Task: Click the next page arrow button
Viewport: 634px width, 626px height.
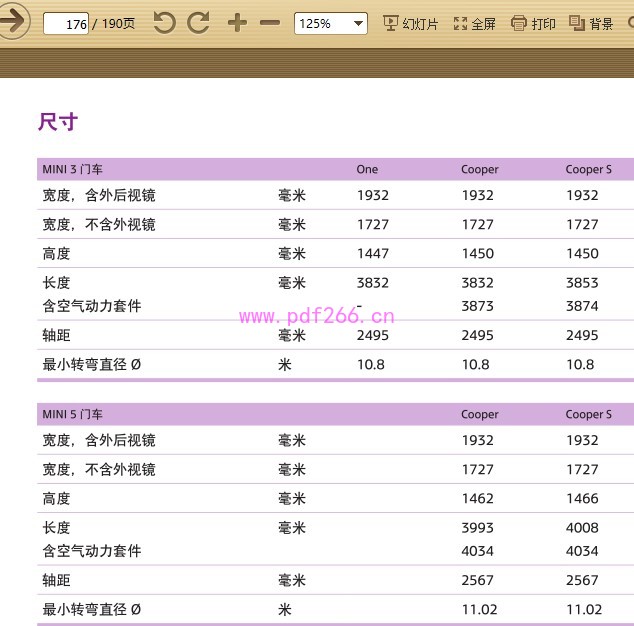Action: pos(13,21)
